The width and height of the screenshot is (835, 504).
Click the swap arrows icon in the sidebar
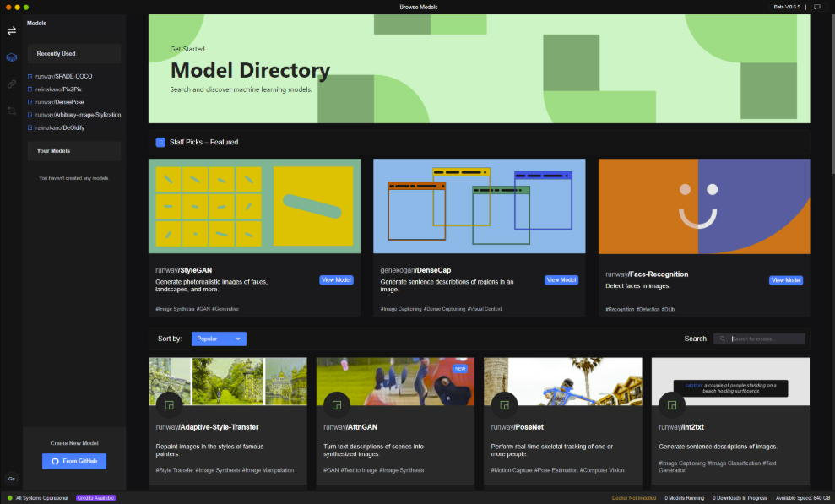point(11,30)
